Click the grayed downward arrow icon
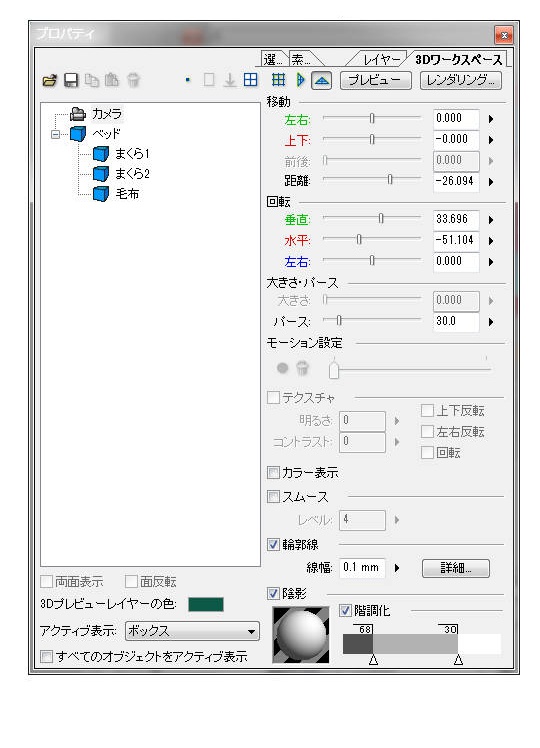The image size is (540, 748). click(x=230, y=80)
